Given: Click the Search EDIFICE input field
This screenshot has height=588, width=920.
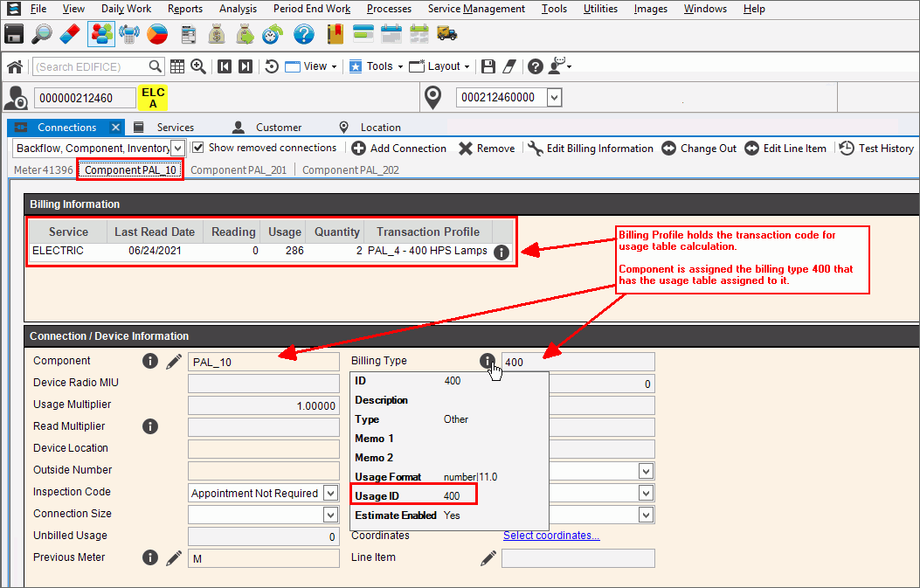Looking at the screenshot, I should (90, 66).
